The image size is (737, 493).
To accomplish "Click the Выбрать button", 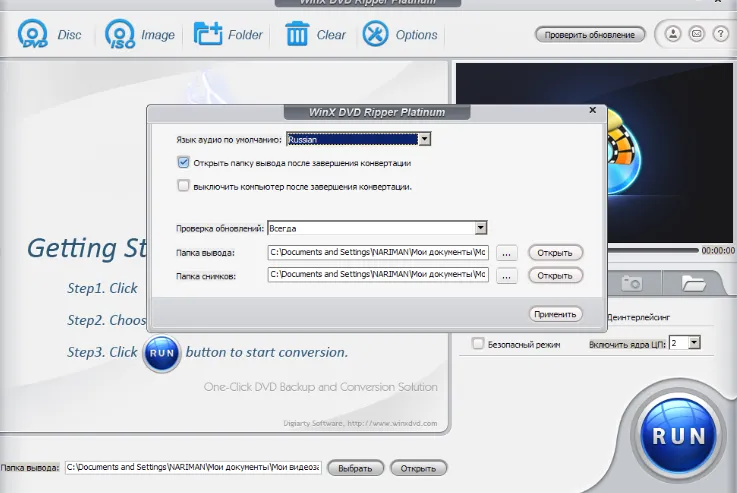I will point(355,468).
